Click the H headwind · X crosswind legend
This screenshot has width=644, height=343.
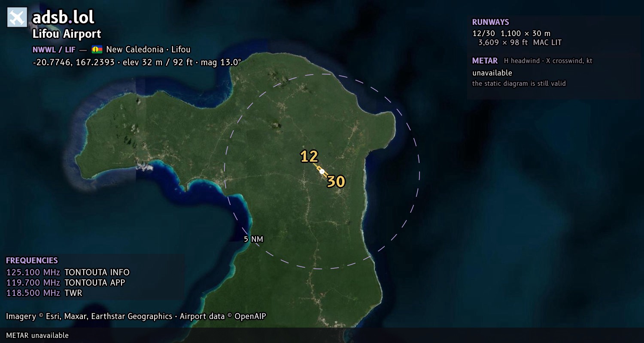(x=548, y=61)
